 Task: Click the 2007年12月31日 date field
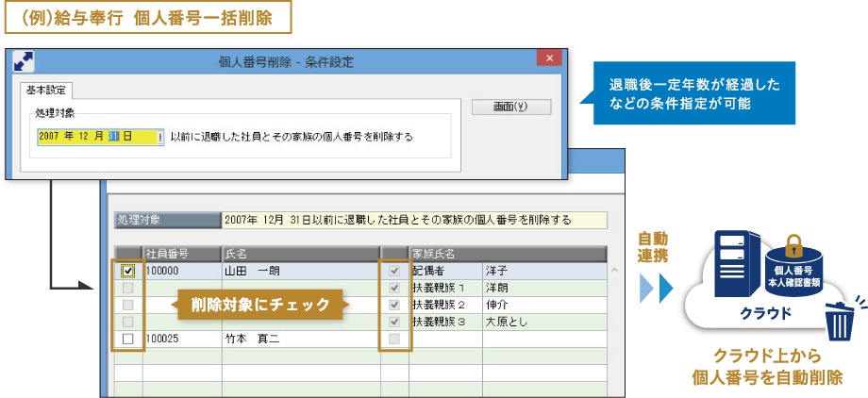coord(100,138)
